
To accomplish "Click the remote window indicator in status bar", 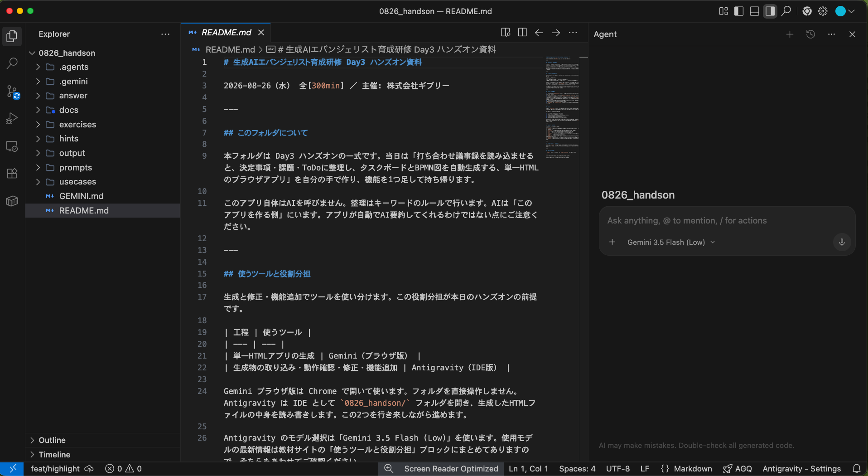I will [x=12, y=469].
